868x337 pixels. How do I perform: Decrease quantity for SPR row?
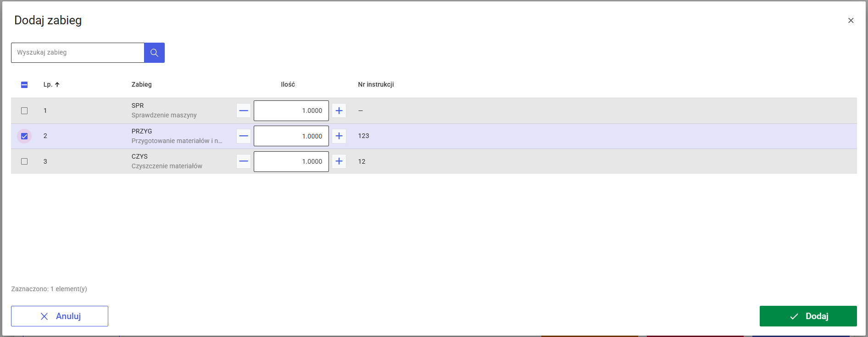click(244, 110)
